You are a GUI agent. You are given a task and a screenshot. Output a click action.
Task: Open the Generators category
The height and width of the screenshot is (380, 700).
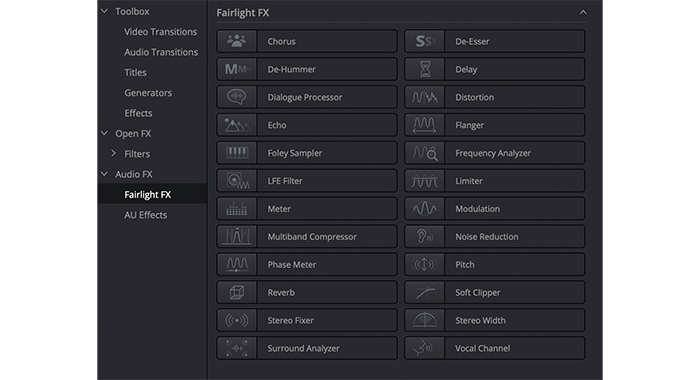tap(148, 93)
